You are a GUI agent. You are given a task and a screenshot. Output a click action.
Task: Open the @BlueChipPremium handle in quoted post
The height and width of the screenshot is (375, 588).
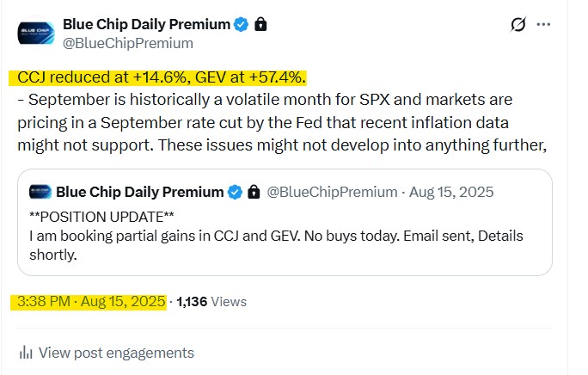(334, 191)
